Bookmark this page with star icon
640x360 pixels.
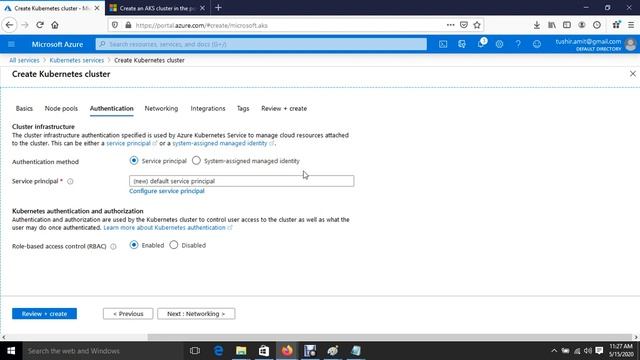point(477,25)
